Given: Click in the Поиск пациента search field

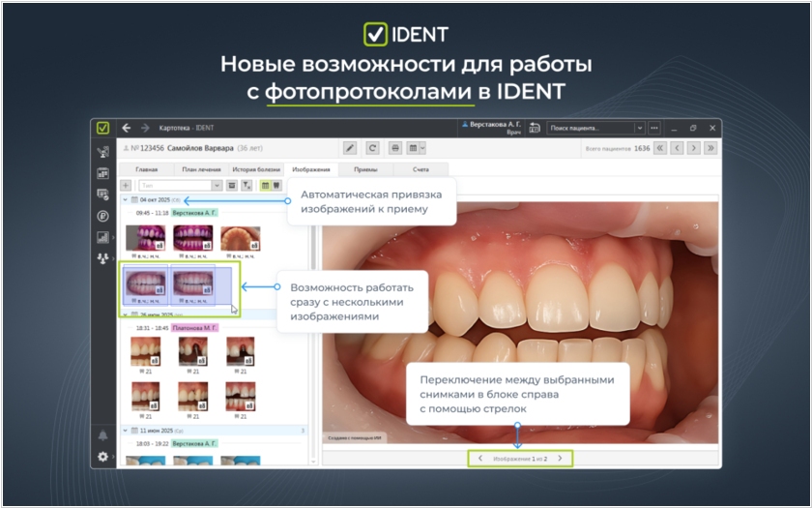Looking at the screenshot, I should [x=589, y=128].
